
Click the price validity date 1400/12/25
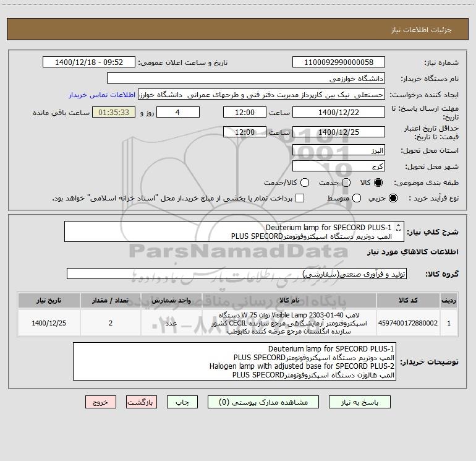coord(339,132)
